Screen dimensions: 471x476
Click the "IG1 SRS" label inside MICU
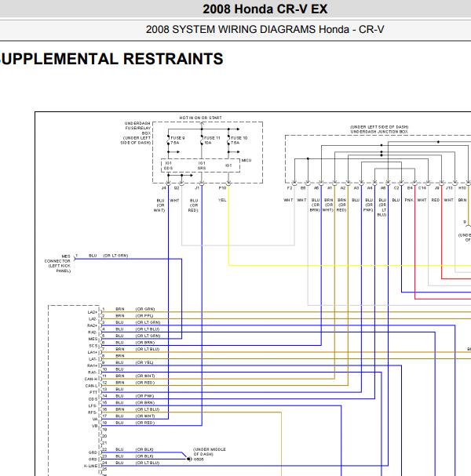pyautogui.click(x=202, y=165)
